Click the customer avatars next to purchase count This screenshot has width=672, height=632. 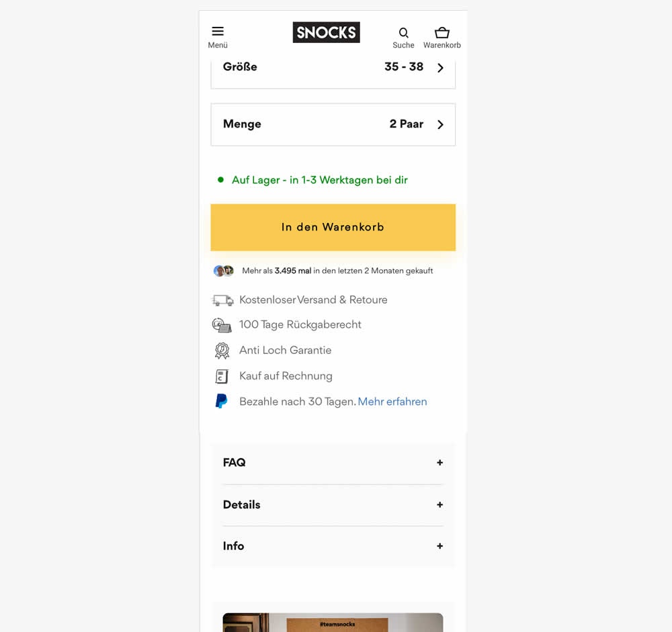(x=224, y=271)
